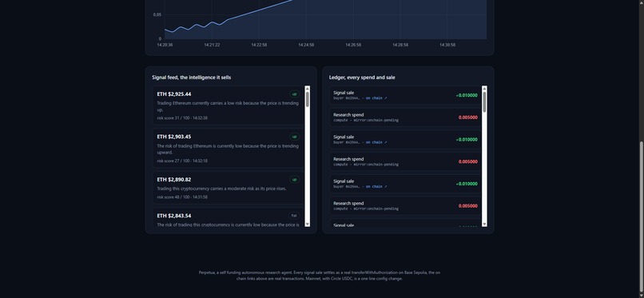Click the Signal feed scrollbar down arrow

pos(307,224)
